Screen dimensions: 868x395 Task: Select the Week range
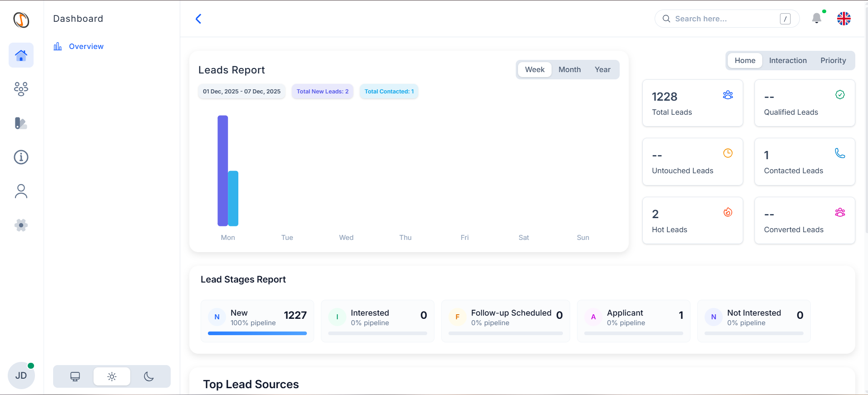pos(535,69)
